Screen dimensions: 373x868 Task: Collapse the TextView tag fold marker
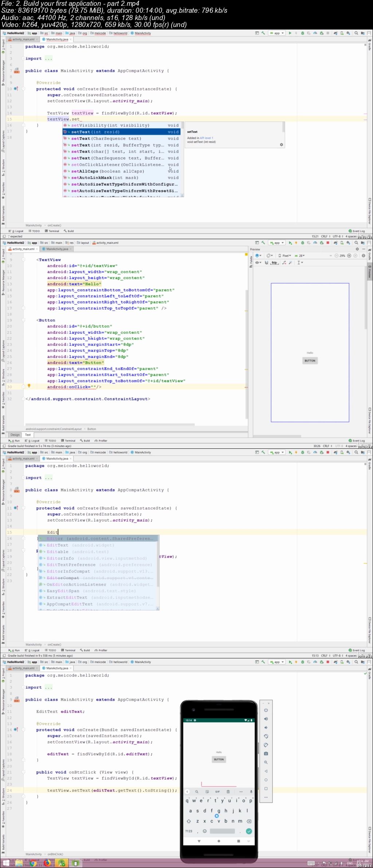click(x=24, y=260)
